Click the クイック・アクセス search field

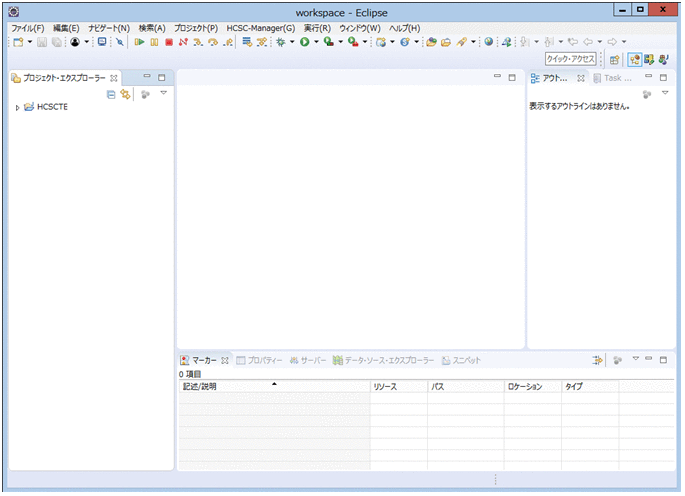coord(571,59)
